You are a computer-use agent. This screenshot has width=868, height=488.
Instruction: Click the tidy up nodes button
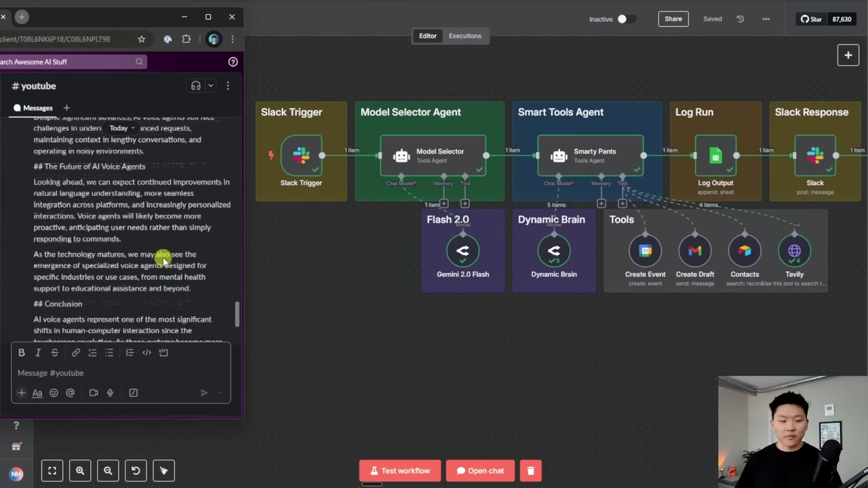[x=163, y=471]
